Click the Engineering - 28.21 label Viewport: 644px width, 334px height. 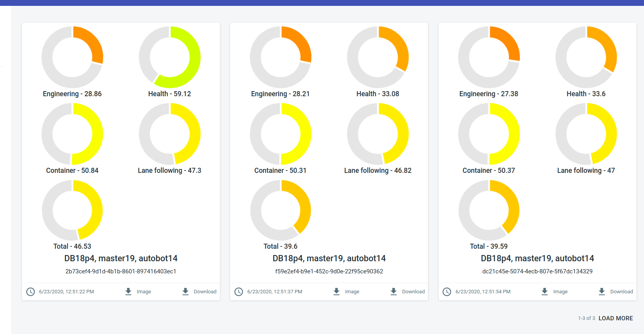click(281, 94)
